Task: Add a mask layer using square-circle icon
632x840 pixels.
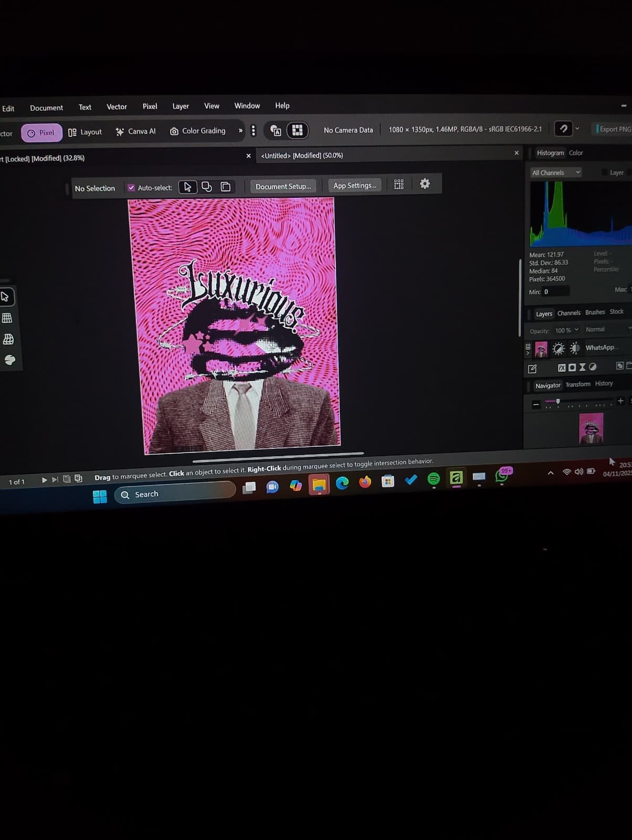Action: pos(572,367)
